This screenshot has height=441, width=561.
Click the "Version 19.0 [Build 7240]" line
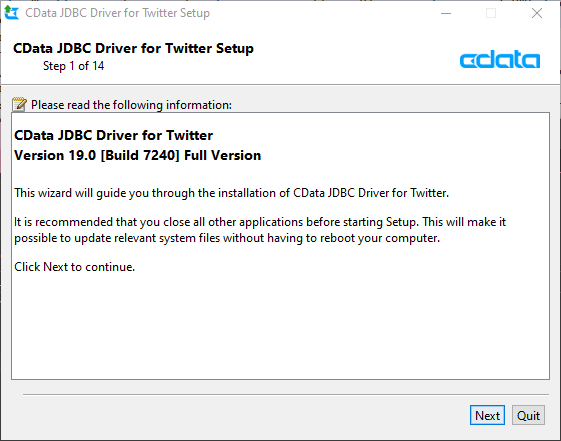pos(137,155)
